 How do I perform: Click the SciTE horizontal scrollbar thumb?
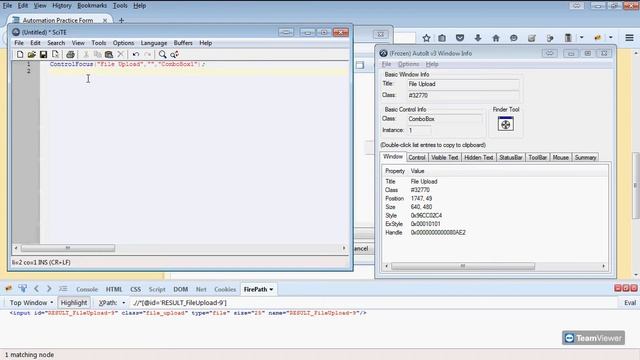point(68,248)
